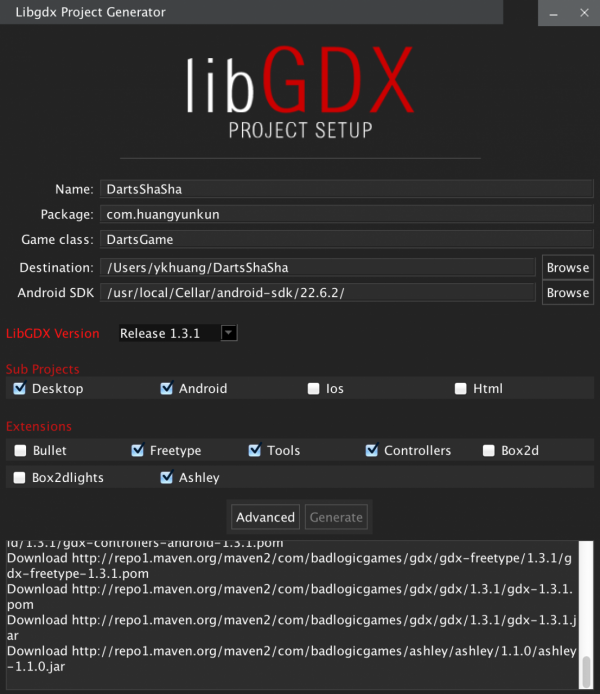Open the LibGDX Version dropdown arrow

click(x=229, y=333)
